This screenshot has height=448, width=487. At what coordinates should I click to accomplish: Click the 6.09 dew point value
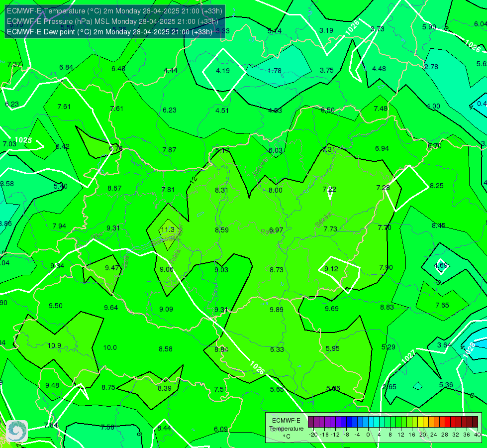click(221, 429)
